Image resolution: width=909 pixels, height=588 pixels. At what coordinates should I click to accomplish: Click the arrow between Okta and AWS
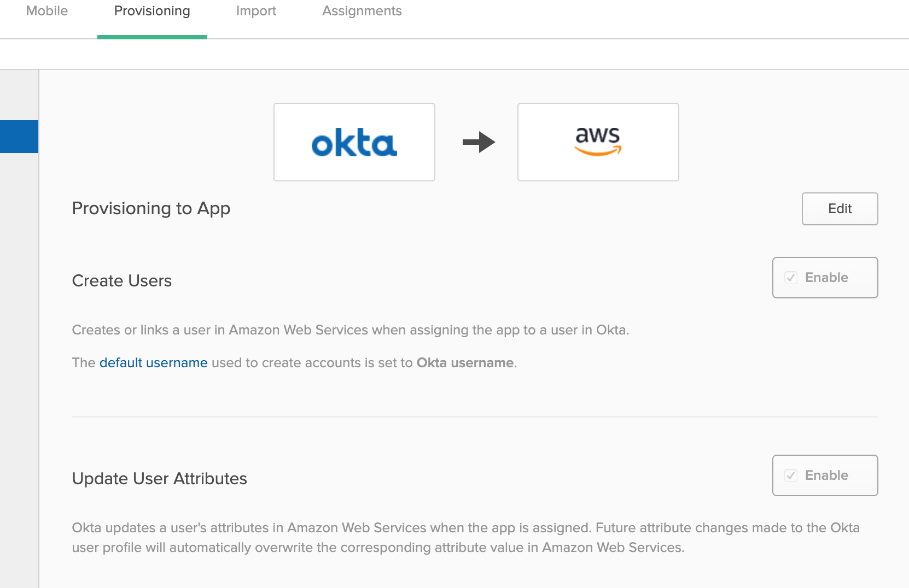479,142
